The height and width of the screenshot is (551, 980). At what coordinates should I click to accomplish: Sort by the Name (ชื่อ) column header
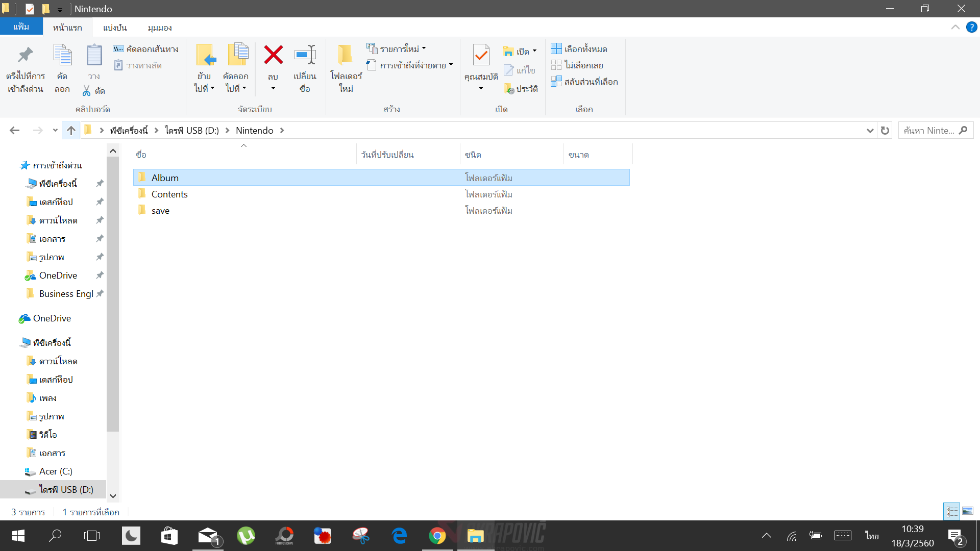pos(244,154)
